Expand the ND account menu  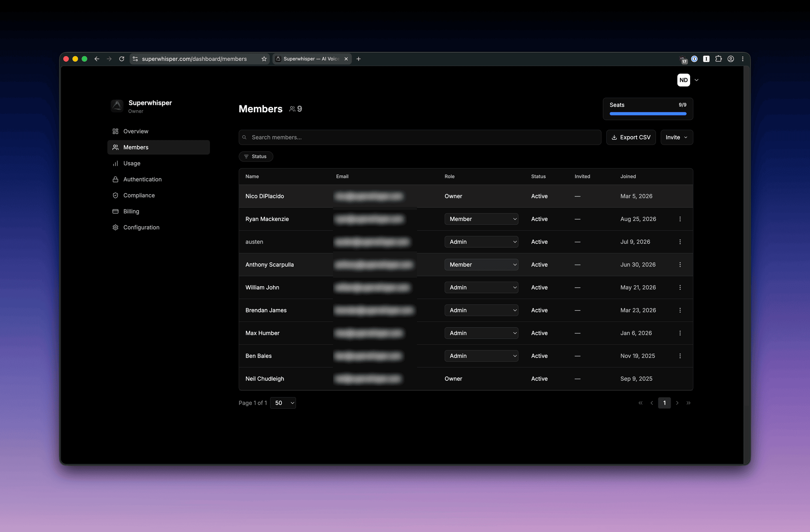[688, 80]
